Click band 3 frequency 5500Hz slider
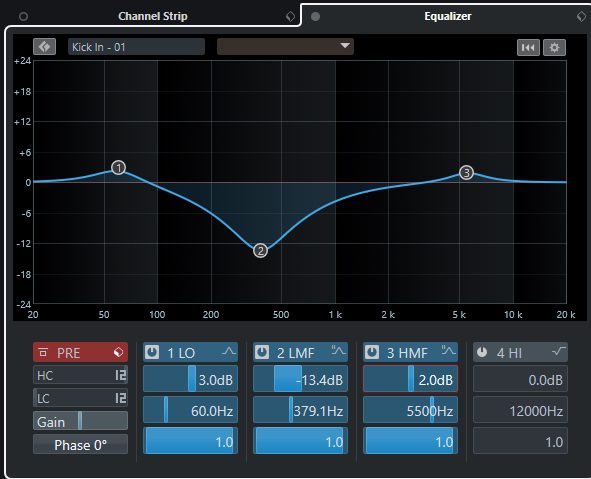This screenshot has height=479, width=591. pyautogui.click(x=410, y=410)
